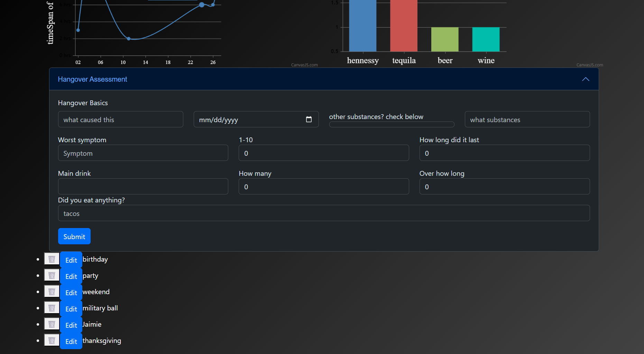Click the Hangover Assessment header title
Screen dimensions: 644x354
coord(92,79)
